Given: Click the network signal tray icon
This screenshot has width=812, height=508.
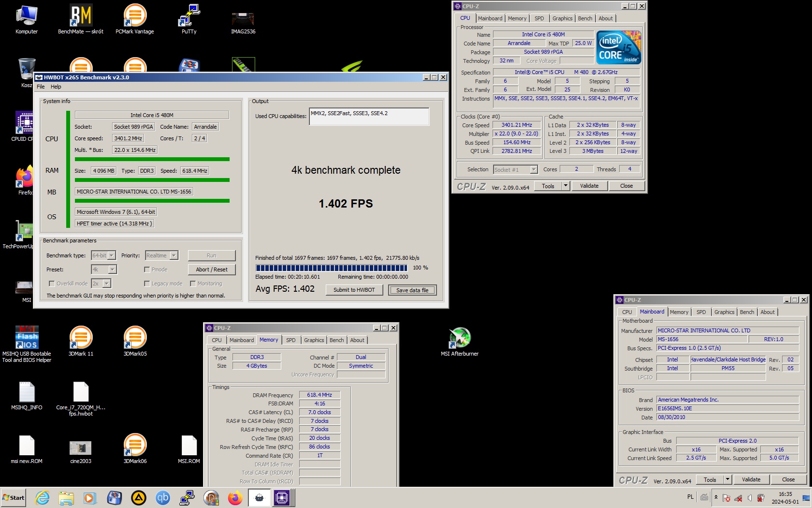Looking at the screenshot, I should [x=738, y=498].
